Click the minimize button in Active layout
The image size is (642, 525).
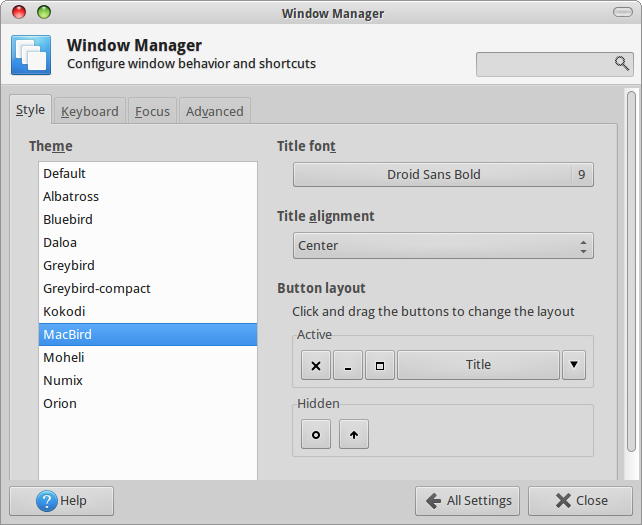(x=348, y=365)
